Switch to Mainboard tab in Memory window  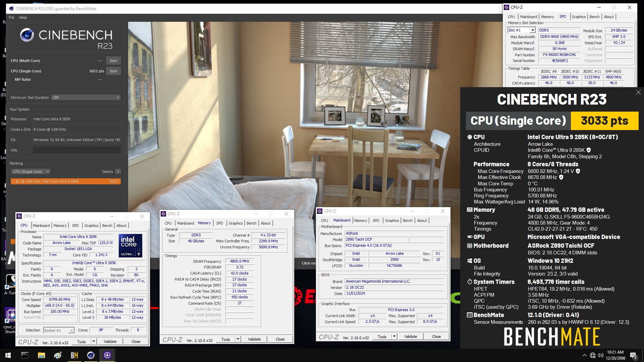tap(185, 223)
